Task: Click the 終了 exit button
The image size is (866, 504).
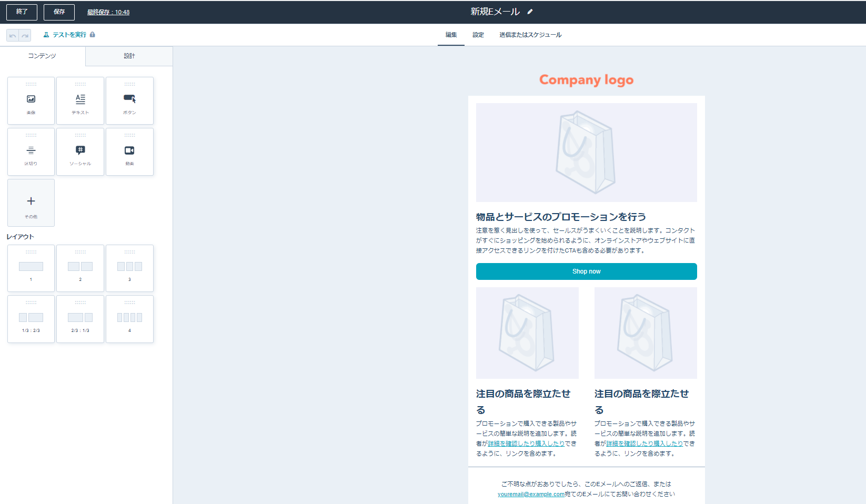Action: click(x=22, y=12)
